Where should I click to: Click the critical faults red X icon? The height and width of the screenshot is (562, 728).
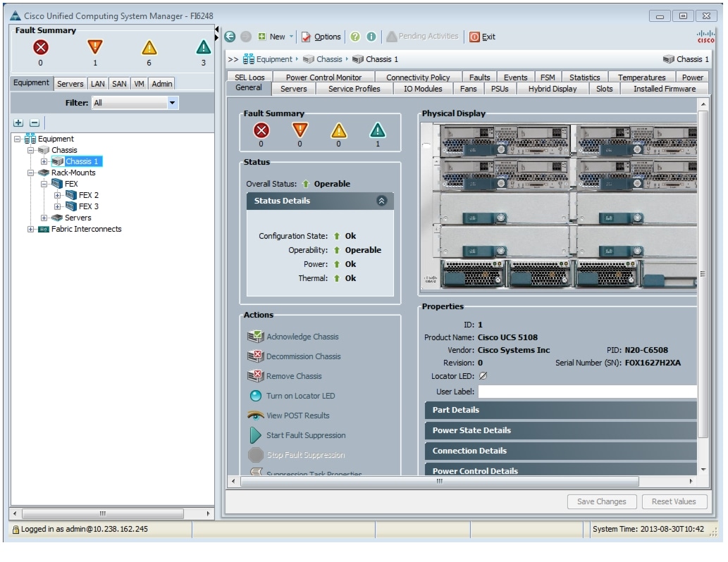pos(40,48)
